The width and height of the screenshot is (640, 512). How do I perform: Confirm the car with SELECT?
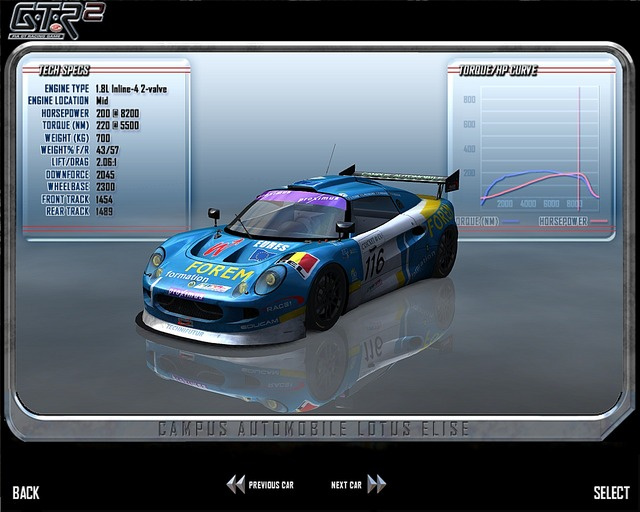point(611,492)
